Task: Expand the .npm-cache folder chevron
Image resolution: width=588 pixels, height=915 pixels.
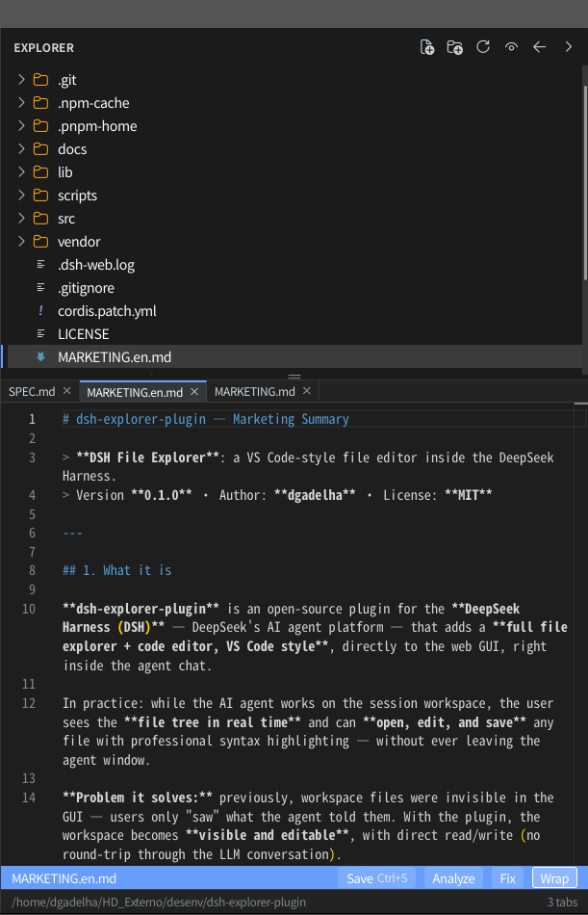Action: (21, 103)
